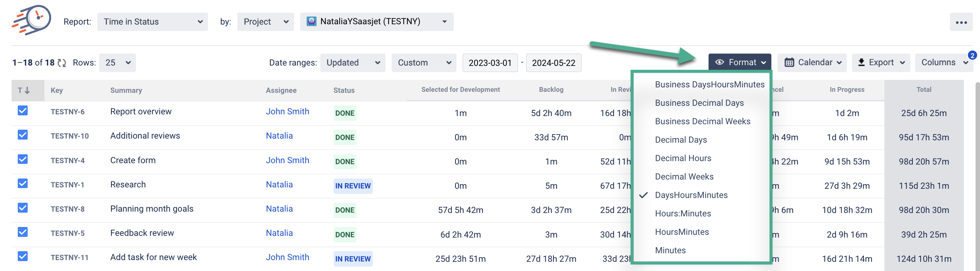Open issue key TESTNY-10
Image resolution: width=980 pixels, height=271 pixels.
point(70,136)
